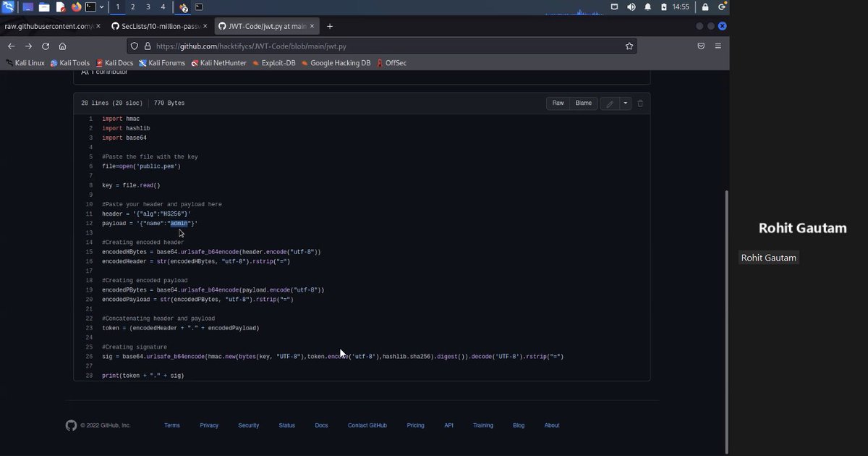Click the Rohit Gautam participant name label
Image resolution: width=868 pixels, height=456 pixels.
(x=768, y=258)
